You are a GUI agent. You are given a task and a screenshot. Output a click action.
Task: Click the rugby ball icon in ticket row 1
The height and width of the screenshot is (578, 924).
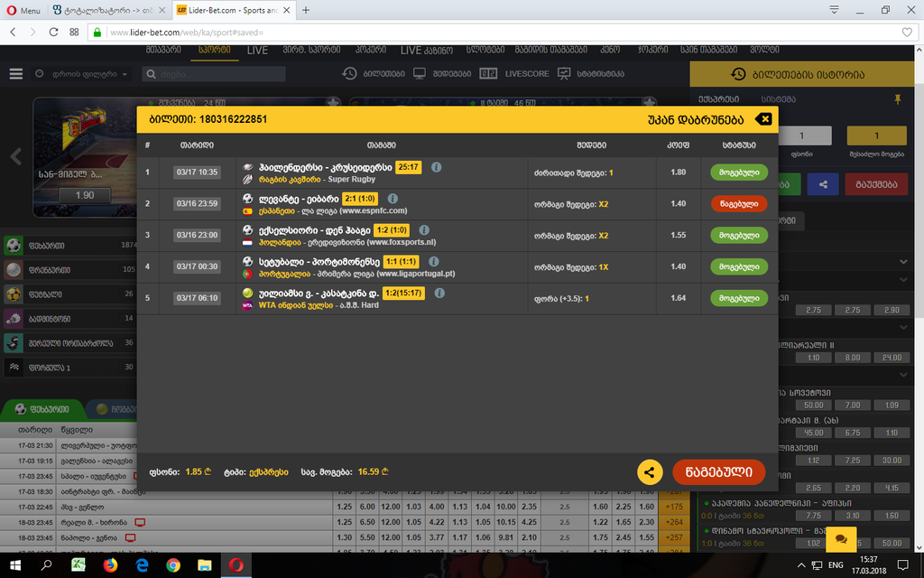[247, 167]
